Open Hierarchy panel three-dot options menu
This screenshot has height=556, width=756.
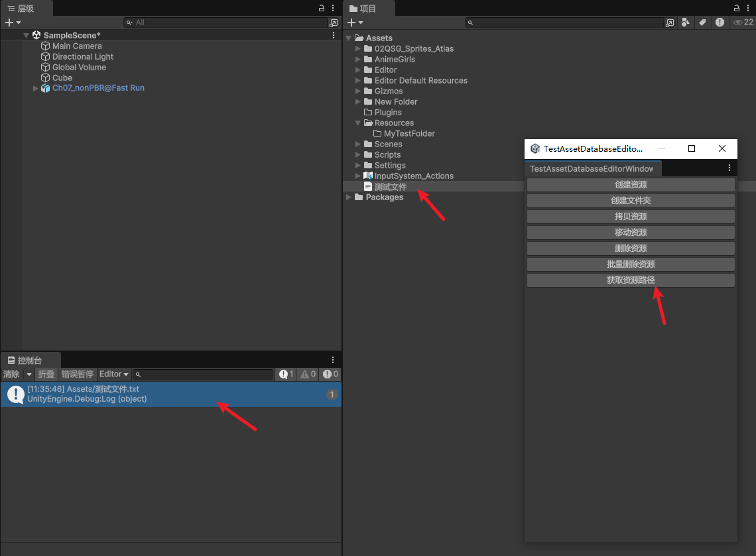333,8
